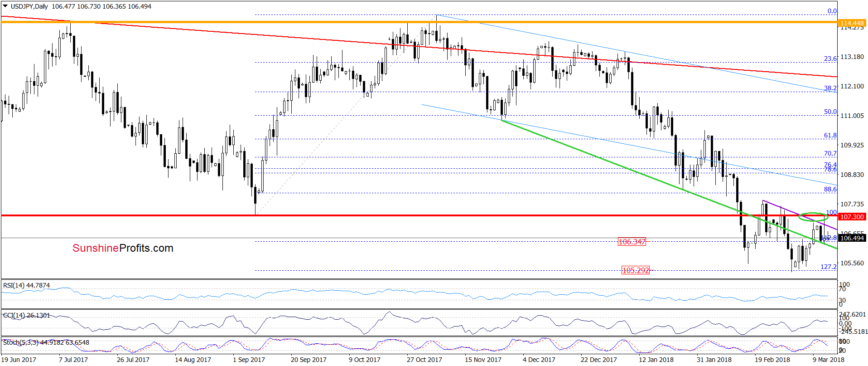Click the 61.8 Fibonacci level label
The image size is (868, 366).
[x=830, y=135]
